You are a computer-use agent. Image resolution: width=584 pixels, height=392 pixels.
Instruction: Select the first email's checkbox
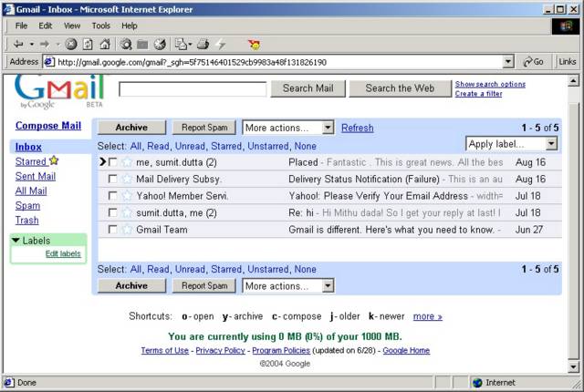click(x=112, y=162)
